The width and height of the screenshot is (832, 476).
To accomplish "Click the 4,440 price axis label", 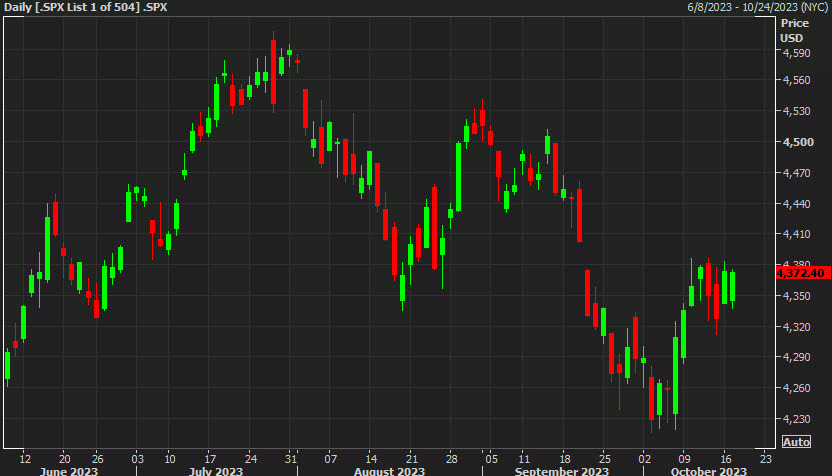I will 796,204.
